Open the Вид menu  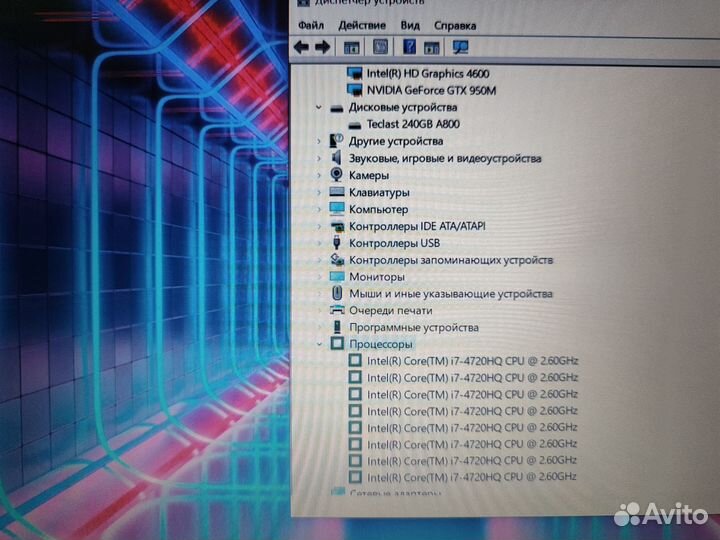410,25
